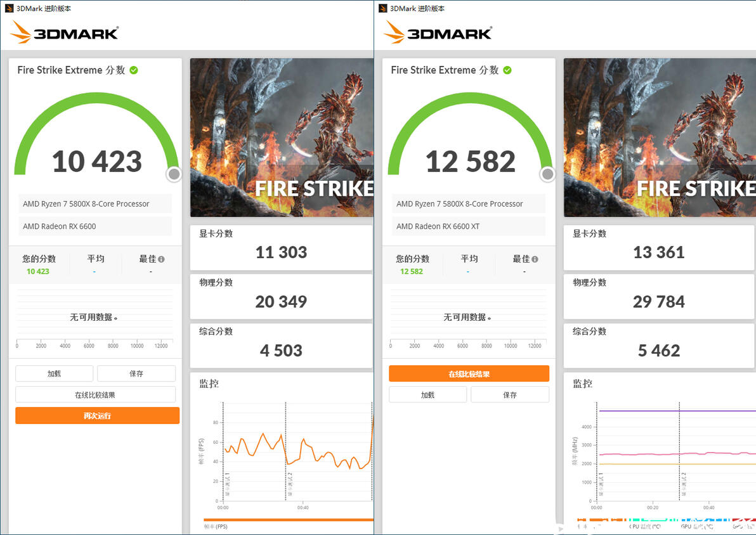The image size is (756, 535).
Task: Click the 综合分数 4 503 card
Action: (x=282, y=345)
